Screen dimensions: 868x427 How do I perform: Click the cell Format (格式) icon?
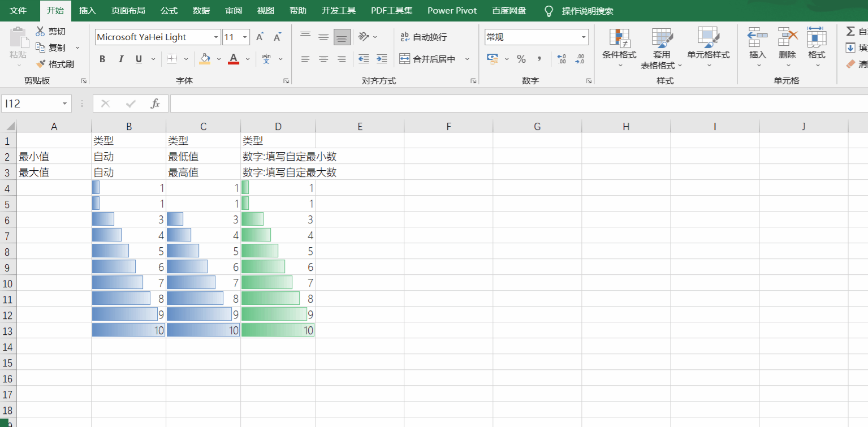[817, 37]
